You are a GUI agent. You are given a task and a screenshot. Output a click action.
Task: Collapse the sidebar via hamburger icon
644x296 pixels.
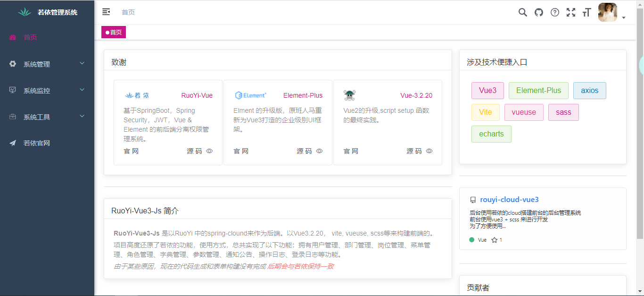click(106, 12)
